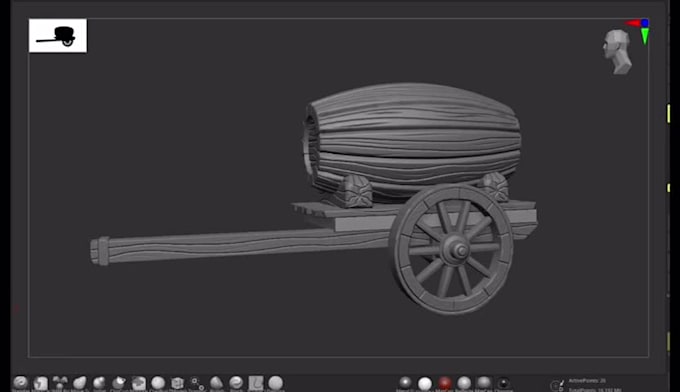Apply the black glossy chrome material
The image size is (680, 392).
pos(503,383)
